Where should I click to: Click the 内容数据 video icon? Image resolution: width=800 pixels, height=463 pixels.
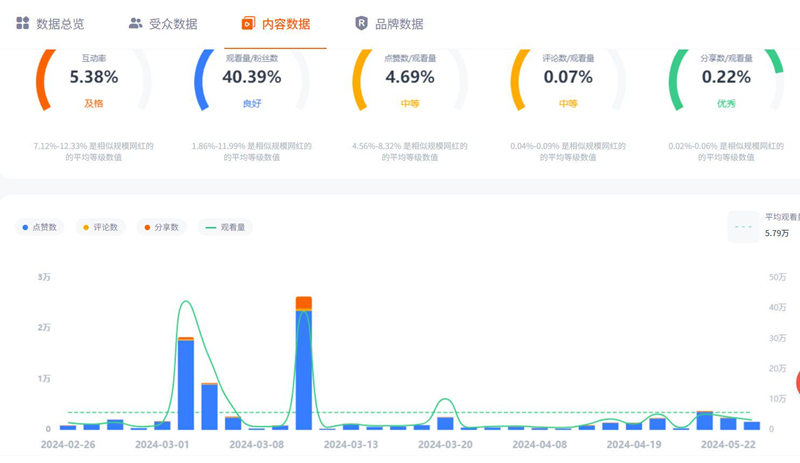248,23
